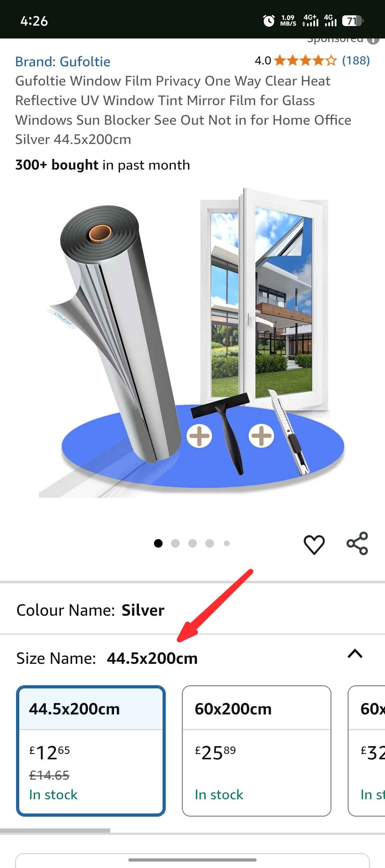Jump to second image carousel dot
Viewport: 385px width, 868px height.
(x=175, y=543)
